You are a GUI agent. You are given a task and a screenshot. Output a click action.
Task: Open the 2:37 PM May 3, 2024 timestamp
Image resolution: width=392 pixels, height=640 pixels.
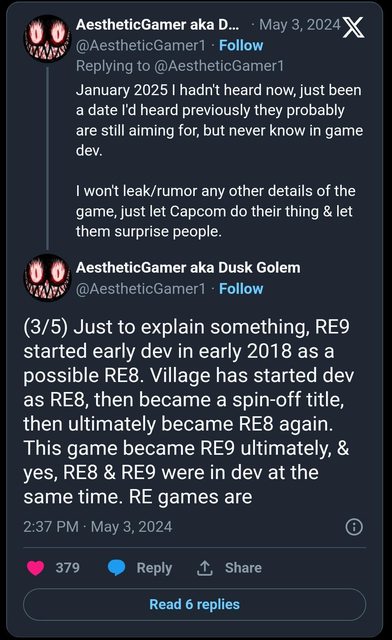click(98, 527)
